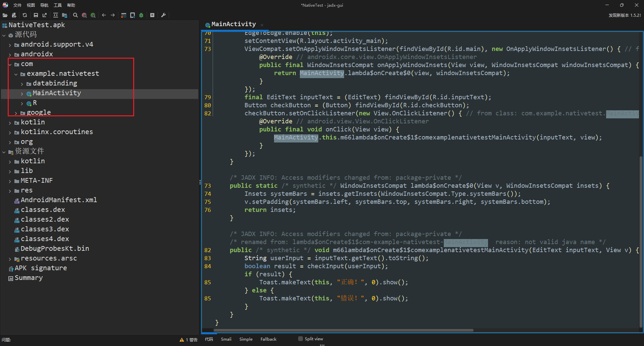Toggle flatten packages icon in toolbar
Viewport: 644px width, 346px height.
click(x=65, y=15)
